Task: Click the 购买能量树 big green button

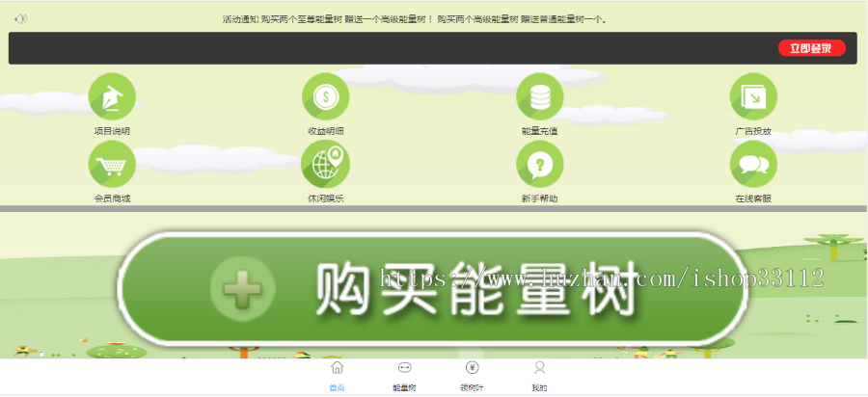Action: pyautogui.click(x=432, y=289)
